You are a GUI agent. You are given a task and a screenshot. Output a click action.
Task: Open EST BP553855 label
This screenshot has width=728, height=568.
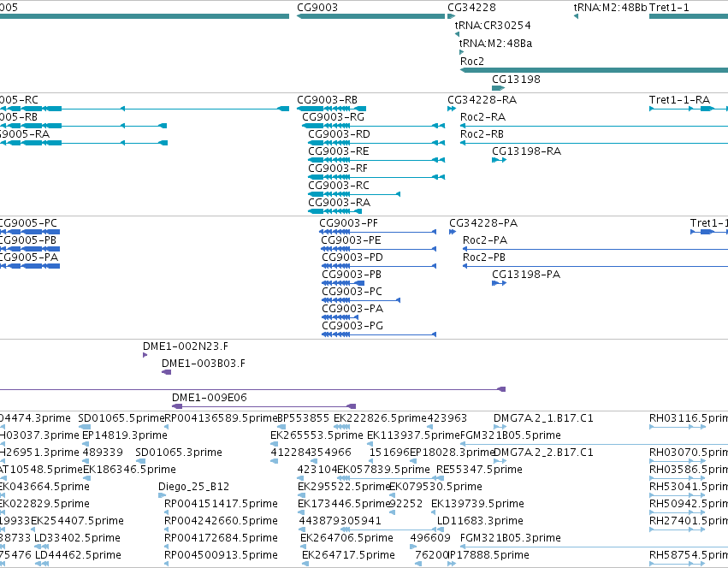pyautogui.click(x=303, y=418)
